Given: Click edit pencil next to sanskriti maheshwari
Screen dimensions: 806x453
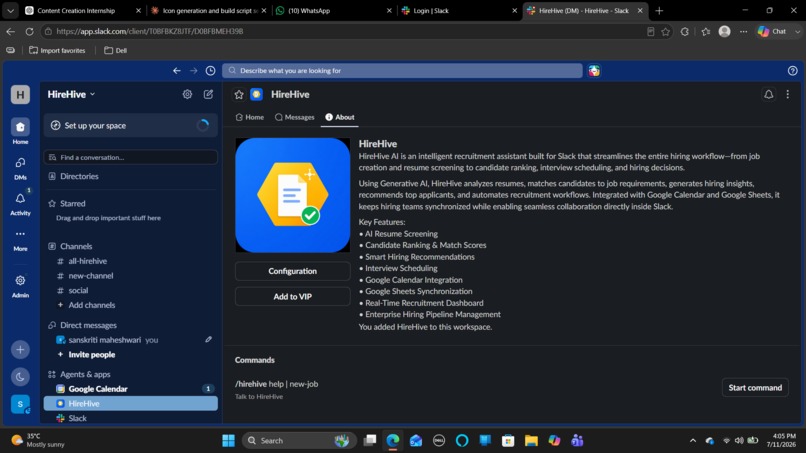Looking at the screenshot, I should click(x=208, y=339).
